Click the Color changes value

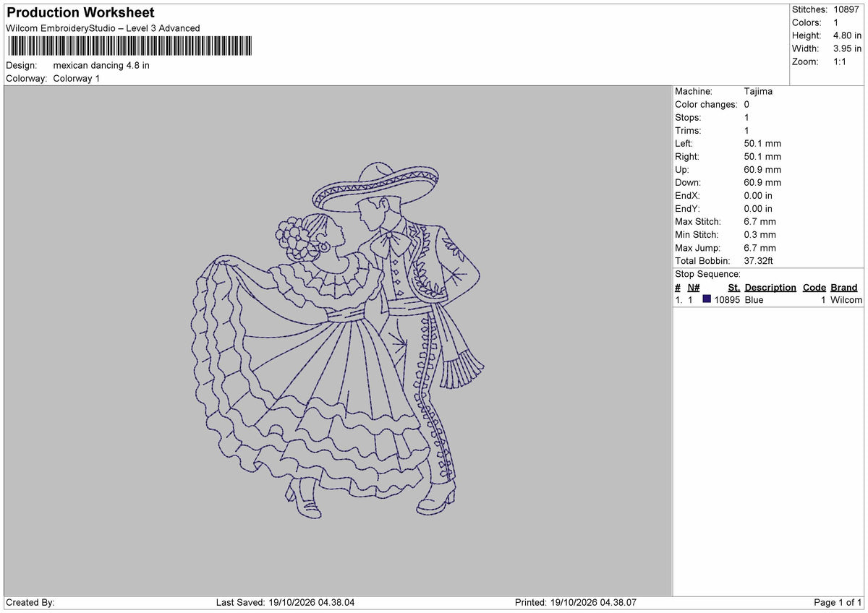coord(746,104)
